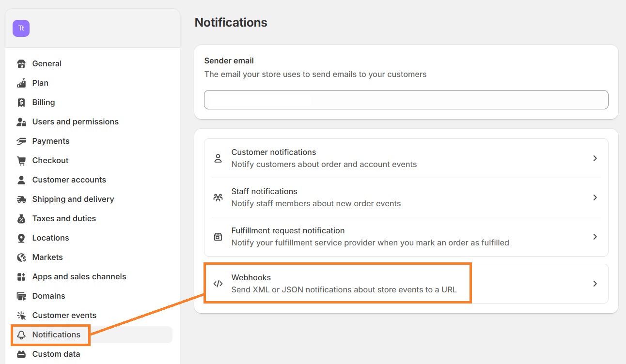Select the Checkout cart icon
The image size is (626, 364).
pos(21,160)
